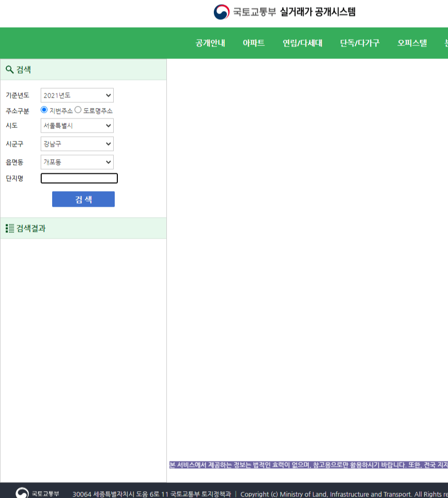Open the 시군구 dropdown showing 강남구
The image size is (448, 498).
tap(77, 144)
